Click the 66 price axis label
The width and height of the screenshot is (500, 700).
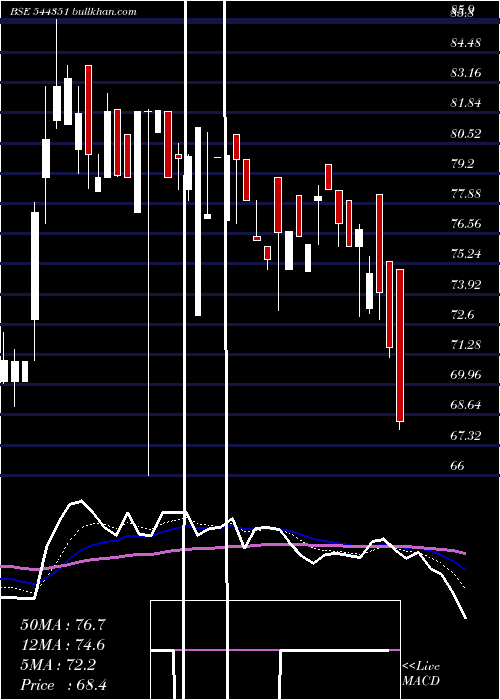[x=458, y=466]
